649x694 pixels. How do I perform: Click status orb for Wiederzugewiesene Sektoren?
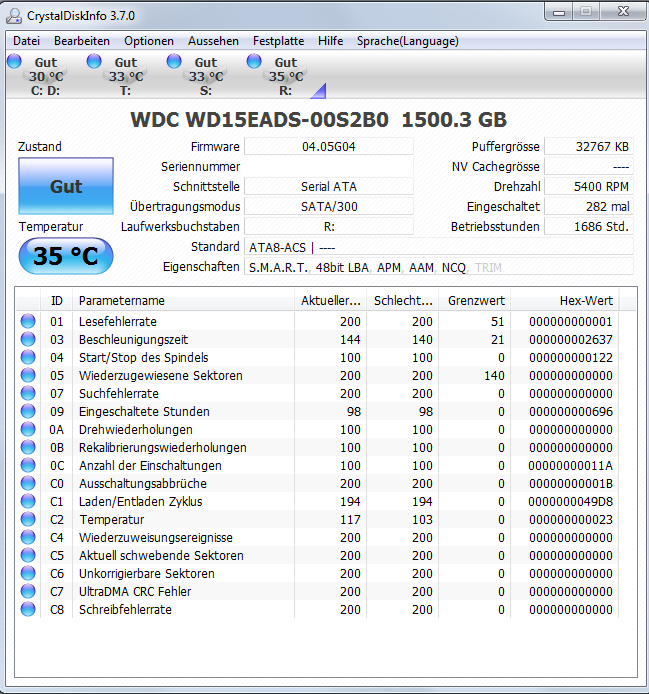(28, 375)
